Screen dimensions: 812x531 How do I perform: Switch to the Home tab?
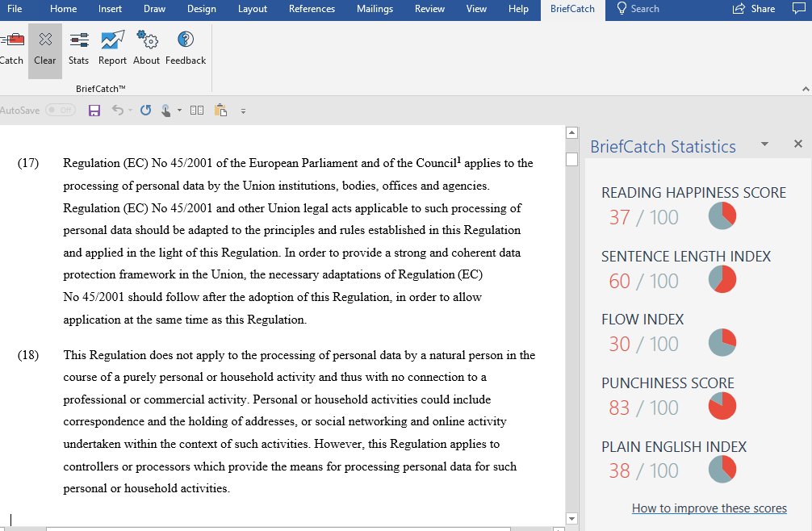(x=63, y=9)
